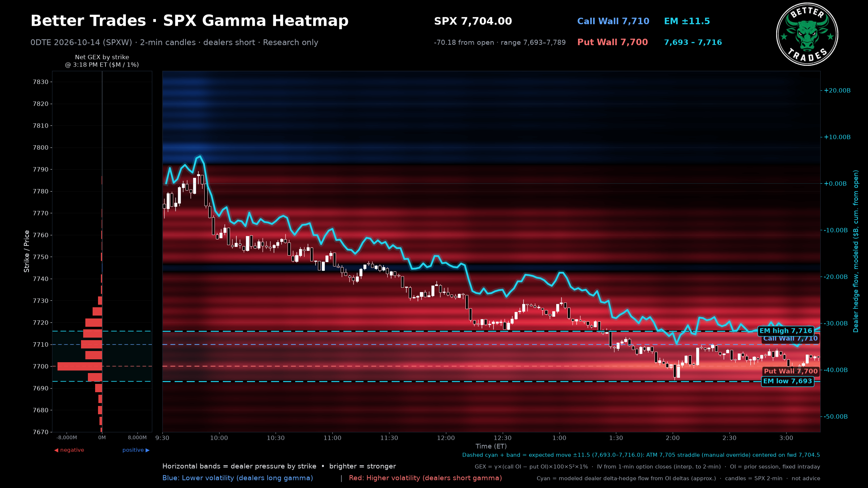Click the Dashed cyan expected move note
This screenshot has height=488, width=868.
641,455
